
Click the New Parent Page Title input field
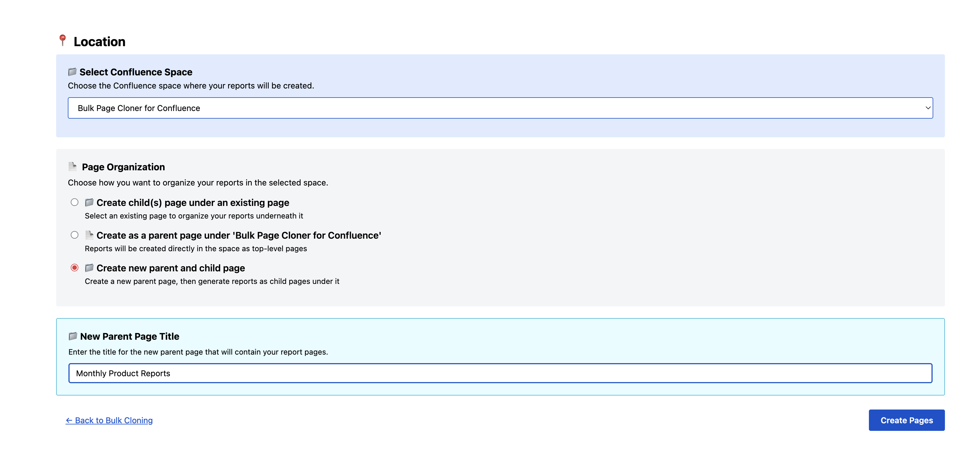500,373
